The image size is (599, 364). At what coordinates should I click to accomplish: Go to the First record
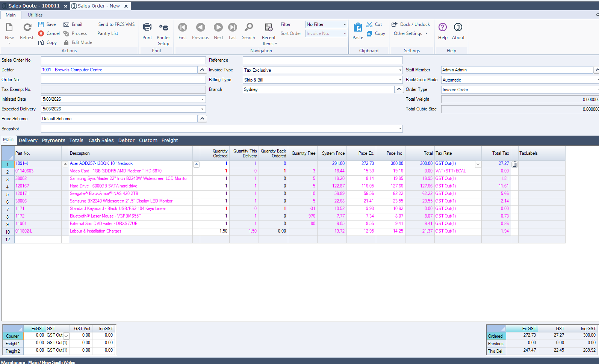click(183, 27)
